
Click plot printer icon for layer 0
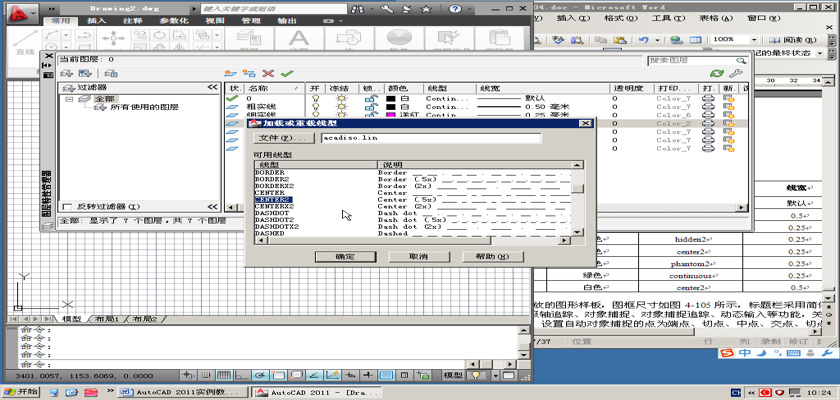(x=709, y=99)
